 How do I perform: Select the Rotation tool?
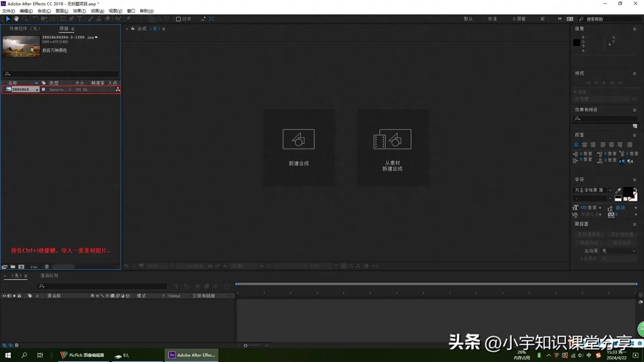coord(35,19)
